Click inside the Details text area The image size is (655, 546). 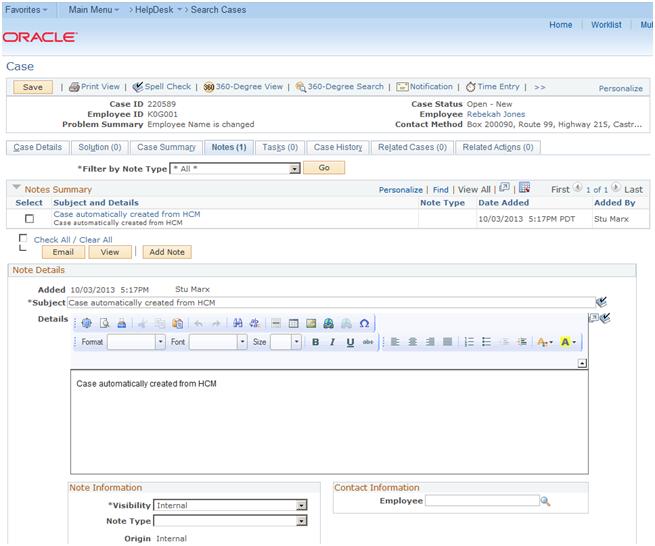[x=329, y=422]
